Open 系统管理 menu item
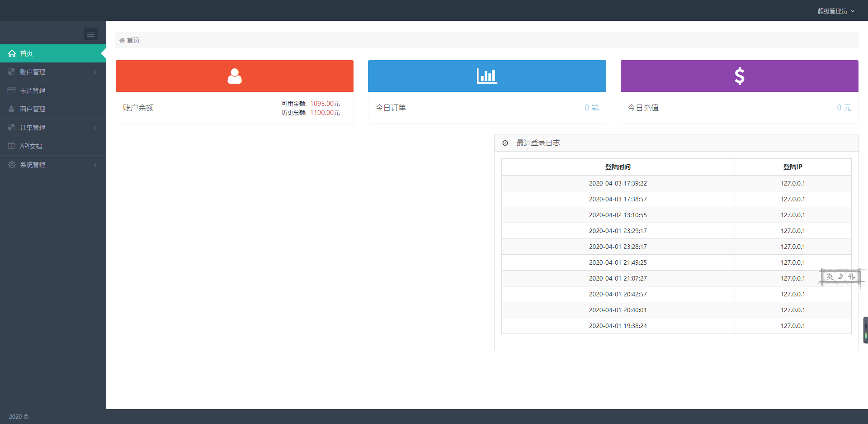Image resolution: width=868 pixels, height=424 pixels. click(x=53, y=165)
